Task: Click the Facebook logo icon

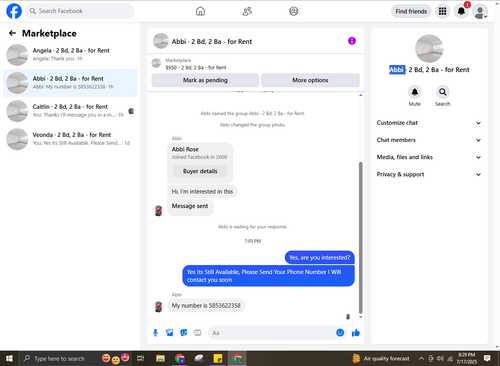Action: tap(14, 11)
